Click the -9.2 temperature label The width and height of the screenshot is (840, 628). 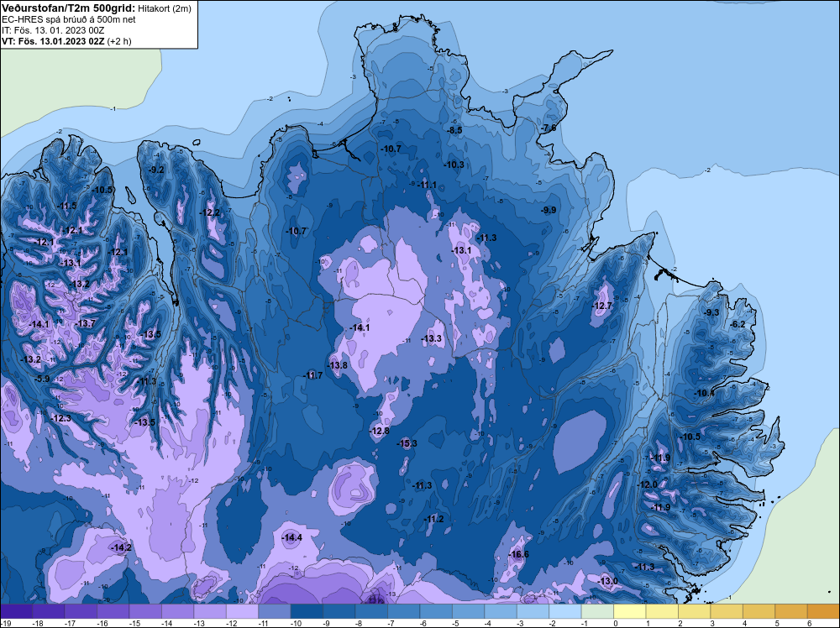pyautogui.click(x=156, y=170)
